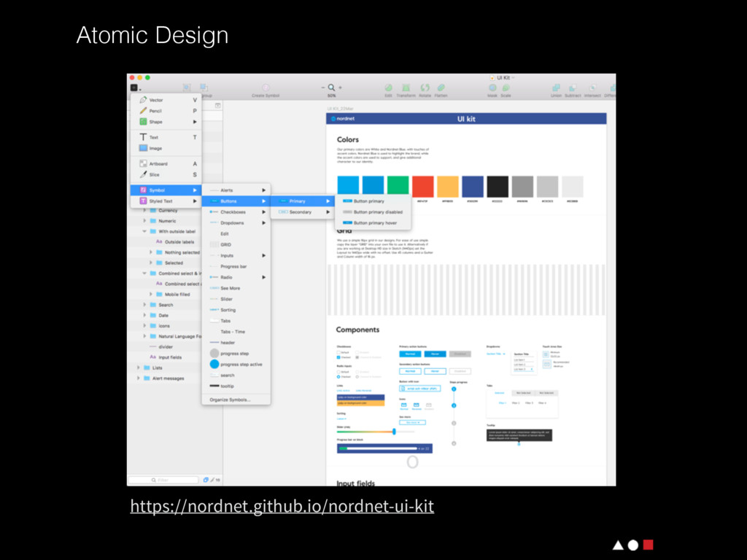The width and height of the screenshot is (747, 560).
Task: Open the Shape submenu in Insert menu
Action: pos(166,122)
